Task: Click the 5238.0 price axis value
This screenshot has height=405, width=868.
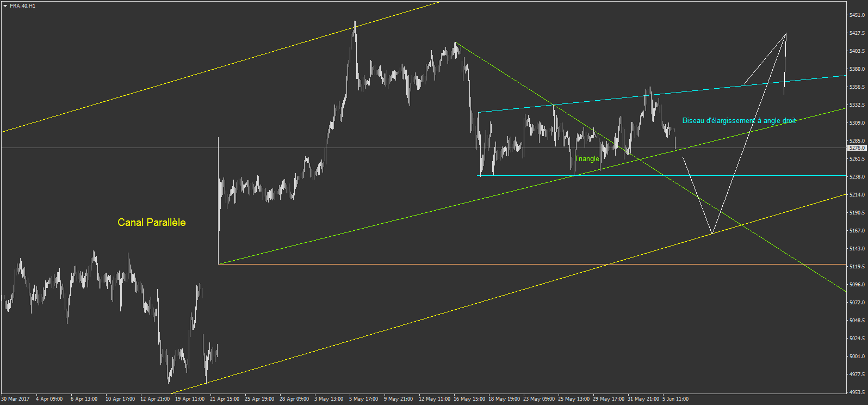Action: tap(857, 177)
